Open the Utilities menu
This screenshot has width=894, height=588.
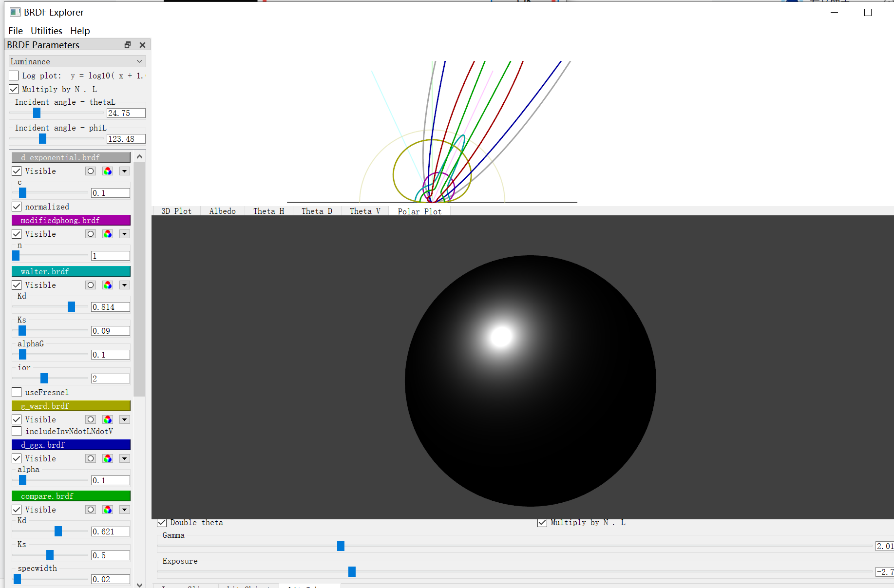pos(46,31)
